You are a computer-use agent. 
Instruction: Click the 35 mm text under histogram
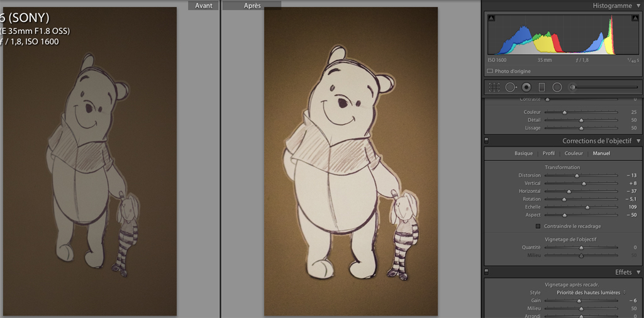pos(545,60)
